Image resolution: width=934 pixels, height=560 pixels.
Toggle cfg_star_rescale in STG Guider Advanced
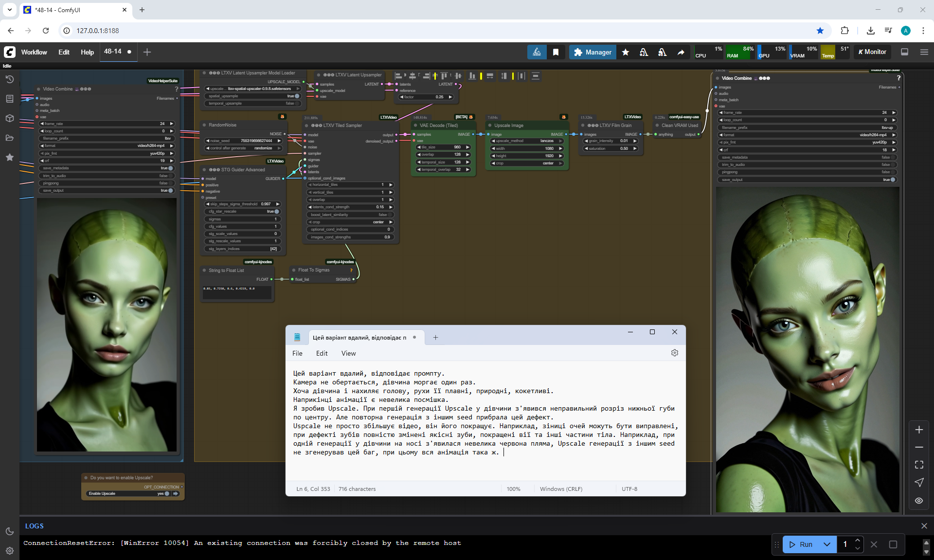pos(276,212)
